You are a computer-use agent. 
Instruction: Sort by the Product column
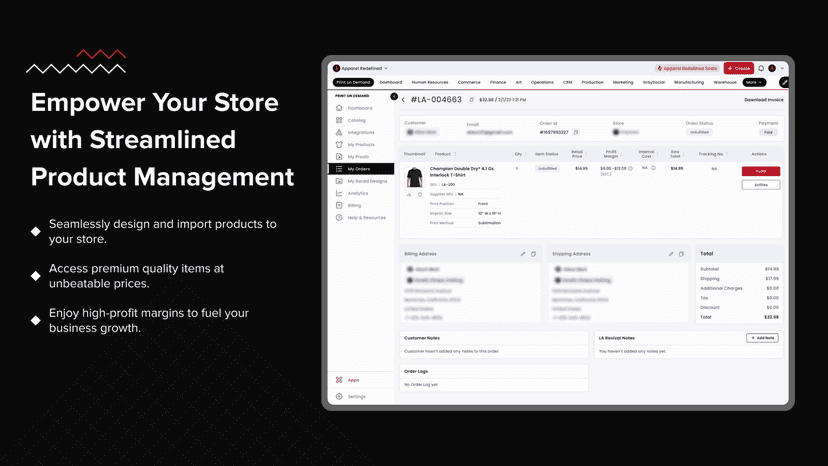click(455, 154)
